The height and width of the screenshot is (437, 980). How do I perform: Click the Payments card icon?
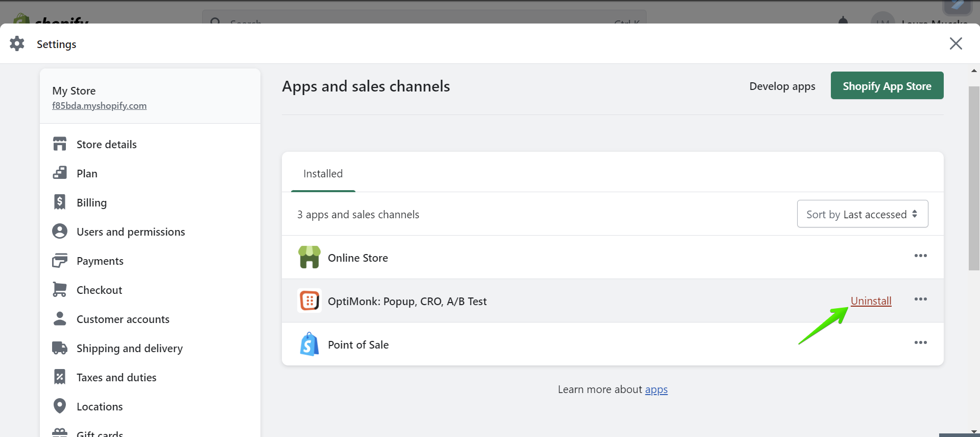[60, 260]
